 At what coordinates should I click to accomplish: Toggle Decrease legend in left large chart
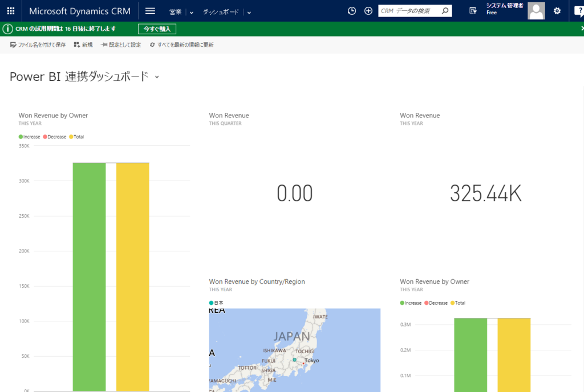pyautogui.click(x=54, y=137)
